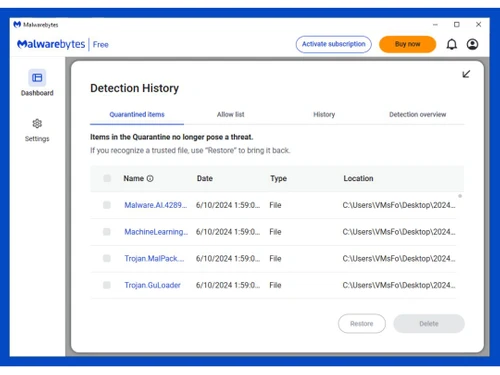Image resolution: width=500 pixels, height=375 pixels.
Task: Check the Malware.AI.4289 row checkbox
Action: 107,205
